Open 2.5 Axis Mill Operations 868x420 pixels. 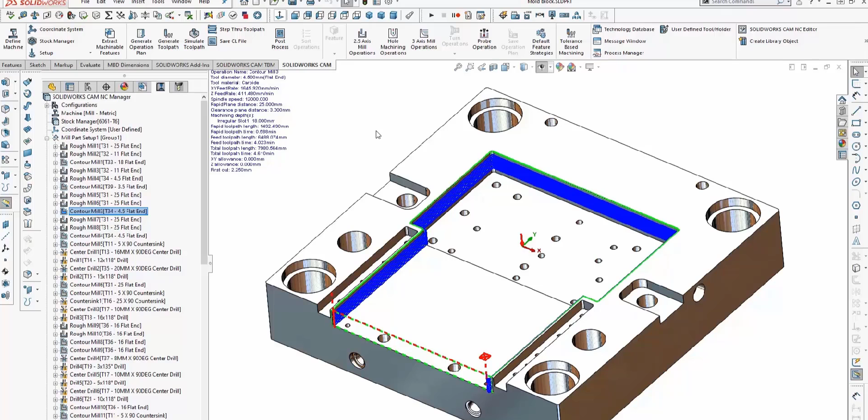tap(362, 41)
